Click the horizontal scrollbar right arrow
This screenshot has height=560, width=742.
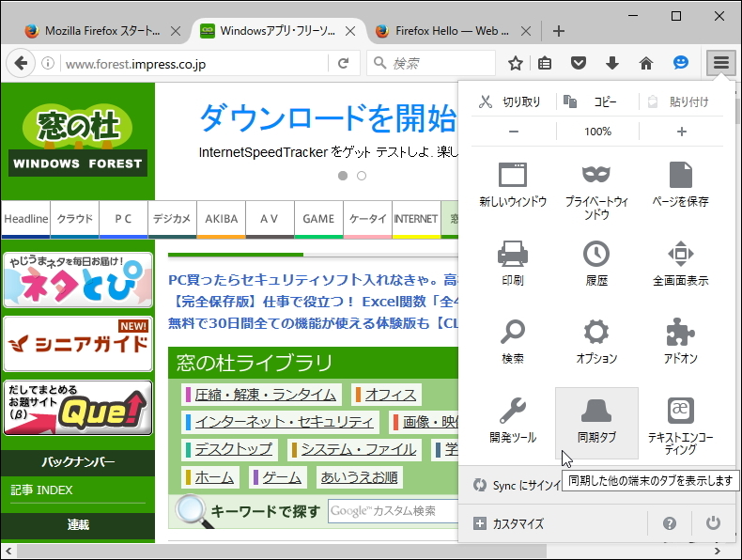718,551
